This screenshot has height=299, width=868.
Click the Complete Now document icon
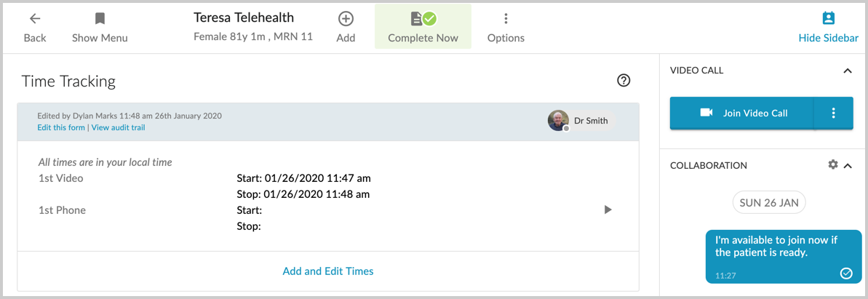[x=423, y=20]
